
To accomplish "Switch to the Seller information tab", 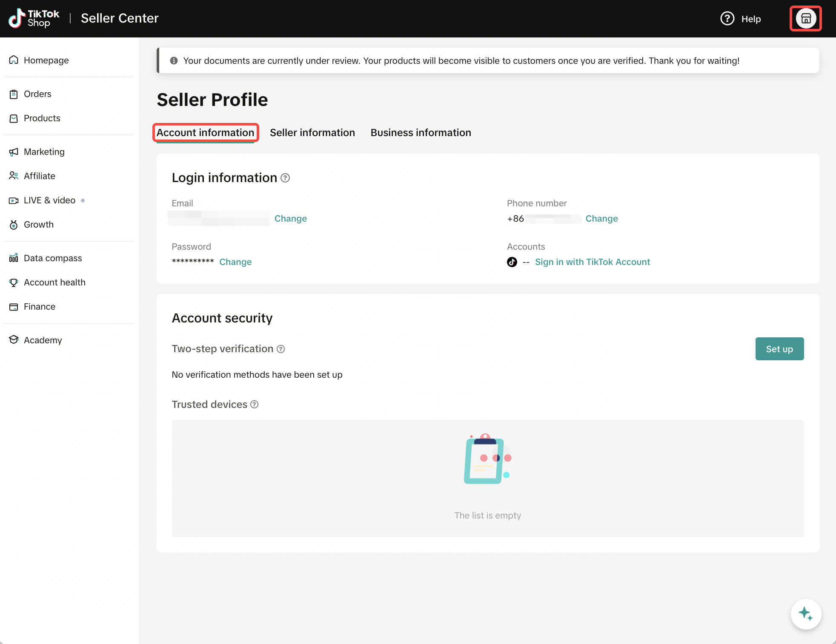I will point(312,133).
